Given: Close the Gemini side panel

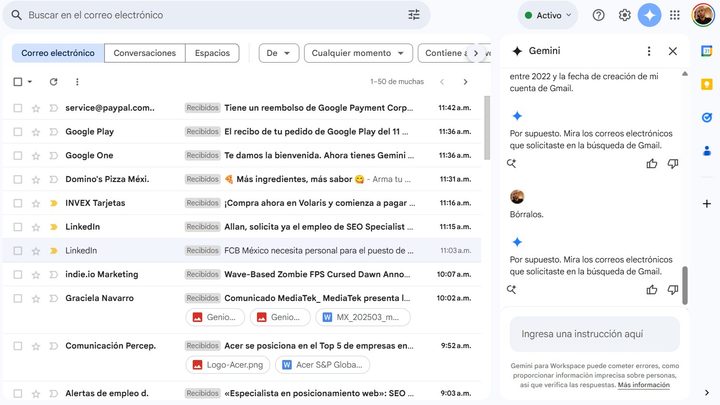Looking at the screenshot, I should 673,51.
